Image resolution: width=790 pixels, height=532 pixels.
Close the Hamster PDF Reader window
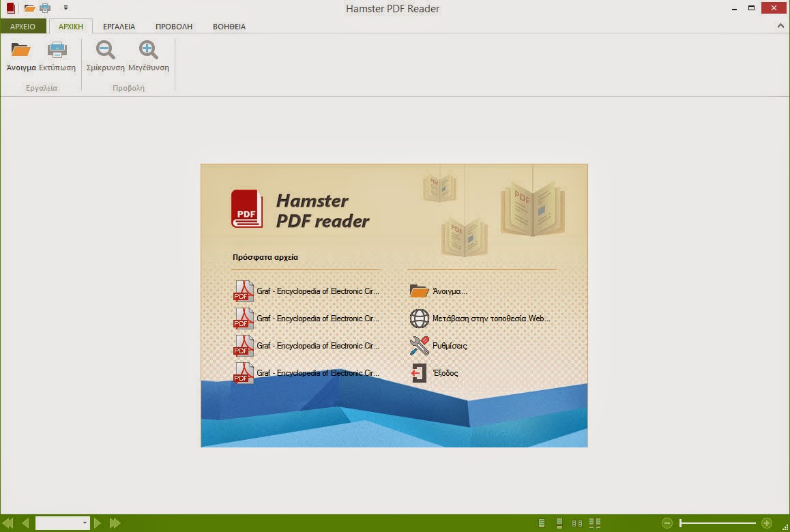tap(774, 8)
